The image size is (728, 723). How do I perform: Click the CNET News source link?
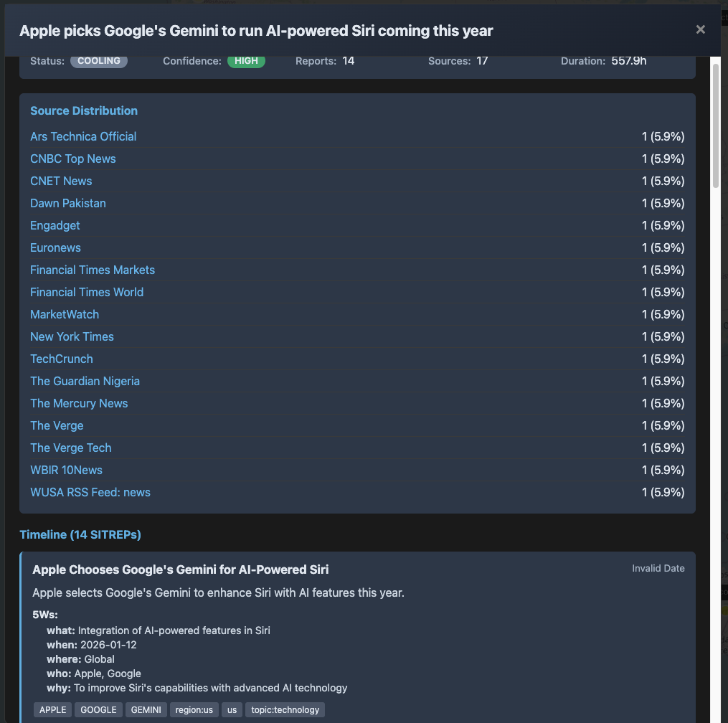point(61,181)
